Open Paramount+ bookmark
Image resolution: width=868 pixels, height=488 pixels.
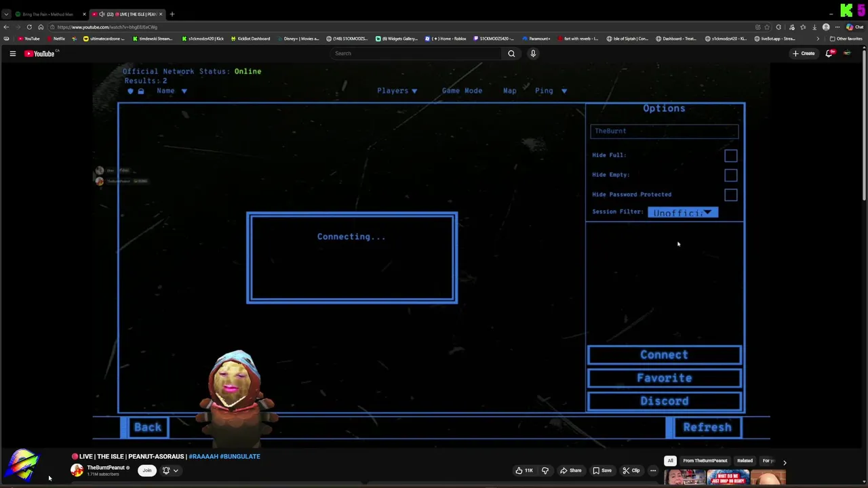(537, 39)
